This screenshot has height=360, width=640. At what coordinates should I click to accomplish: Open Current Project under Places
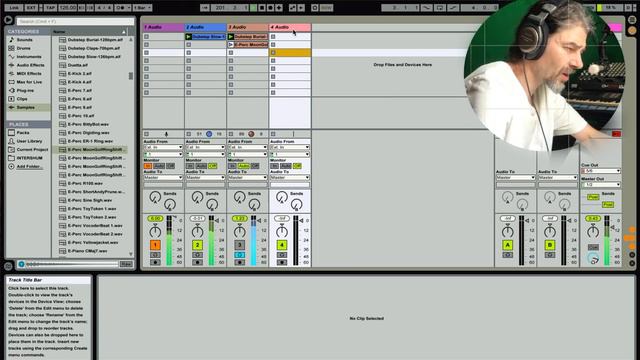32,149
